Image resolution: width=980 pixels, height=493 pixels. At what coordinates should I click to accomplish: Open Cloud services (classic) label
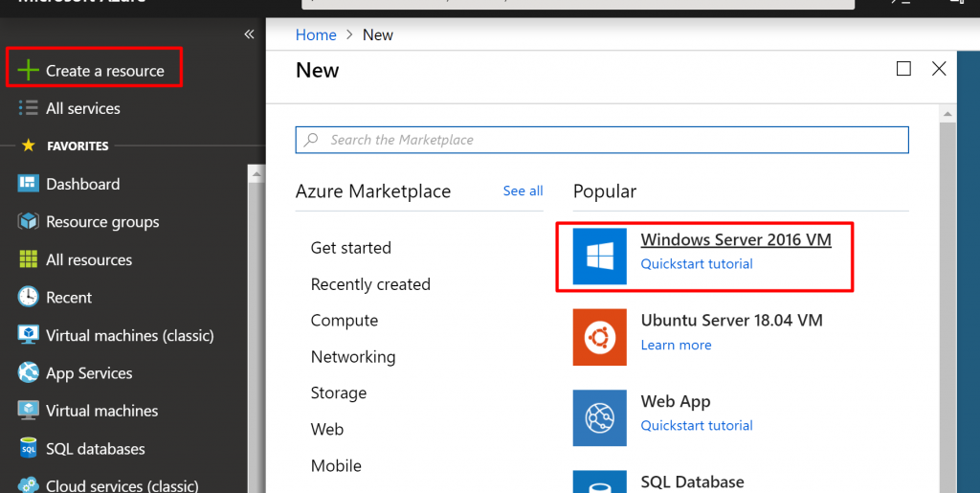122,485
